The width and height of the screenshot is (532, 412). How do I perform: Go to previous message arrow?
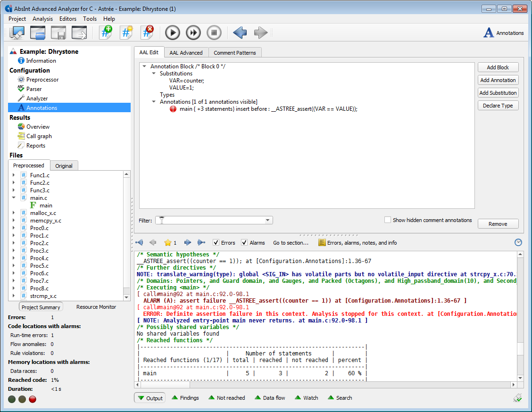(153, 242)
